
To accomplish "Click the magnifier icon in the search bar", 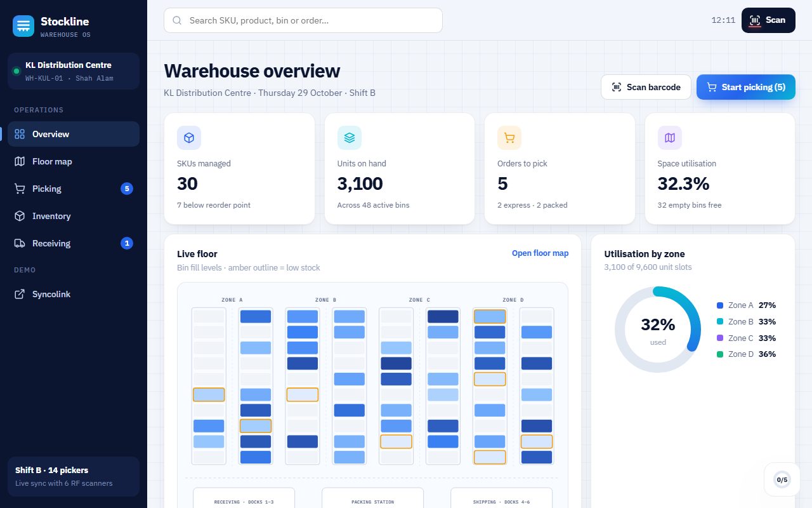I will pyautogui.click(x=177, y=20).
